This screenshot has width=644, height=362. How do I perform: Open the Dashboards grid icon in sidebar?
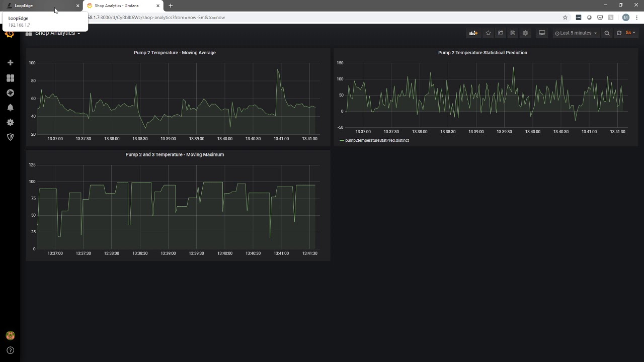(x=10, y=78)
